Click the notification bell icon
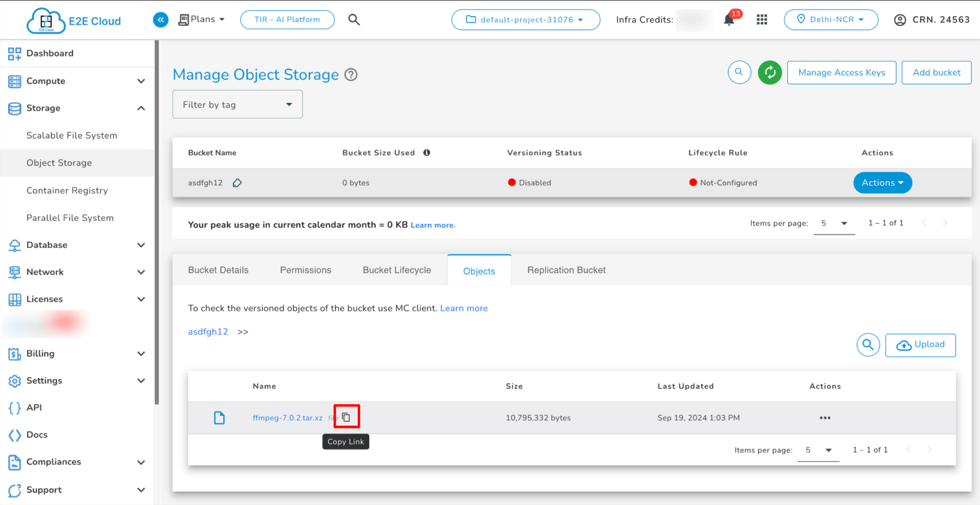The image size is (980, 505). [729, 20]
